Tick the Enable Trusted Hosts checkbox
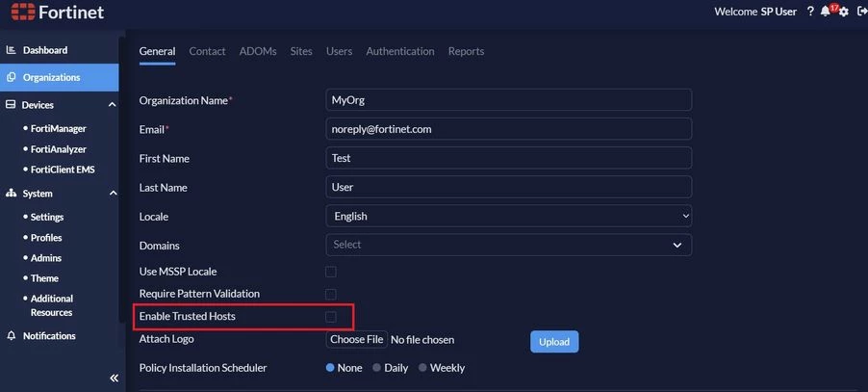The width and height of the screenshot is (868, 392). pyautogui.click(x=330, y=317)
